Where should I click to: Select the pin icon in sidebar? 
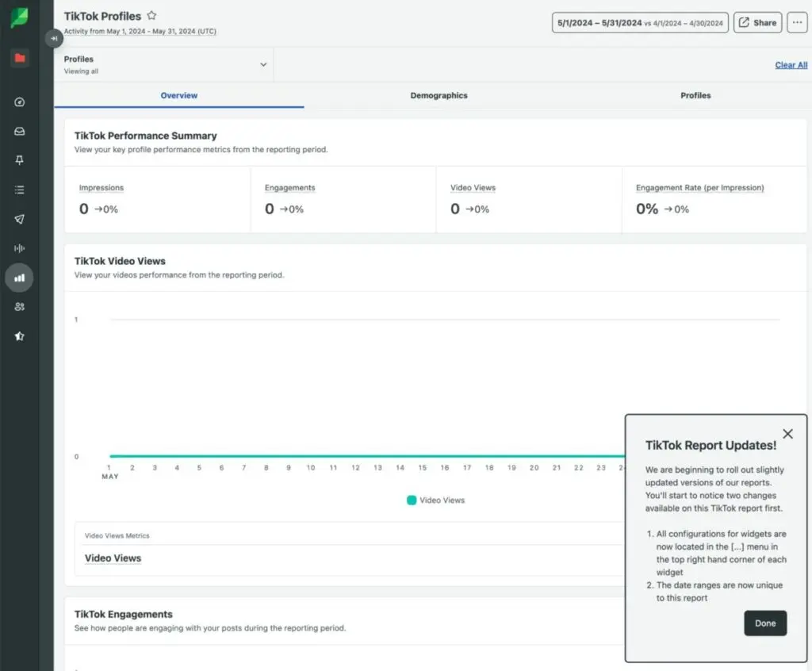tap(20, 160)
